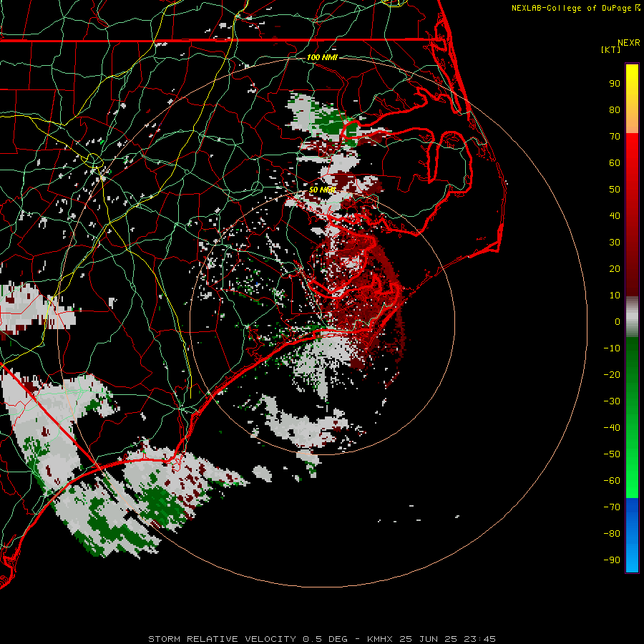Click the gray zero-velocity segment of the color bar
This screenshot has height=644, width=644.
632,317
